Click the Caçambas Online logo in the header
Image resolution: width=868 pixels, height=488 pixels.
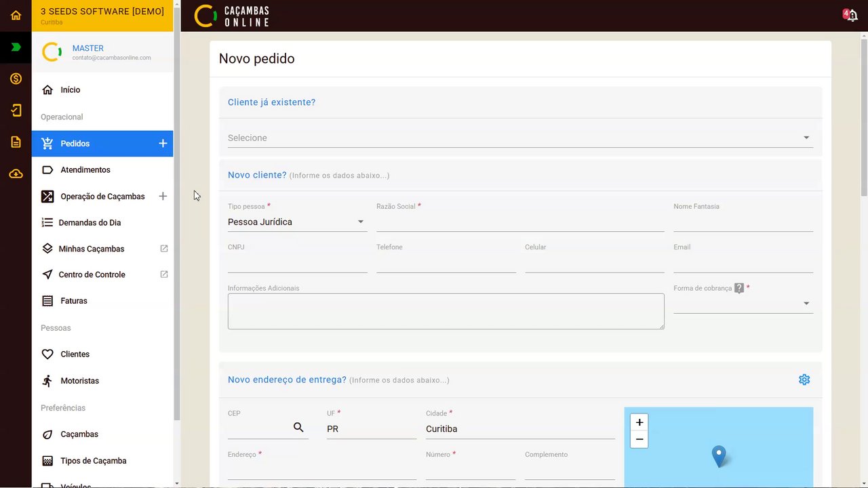232,16
